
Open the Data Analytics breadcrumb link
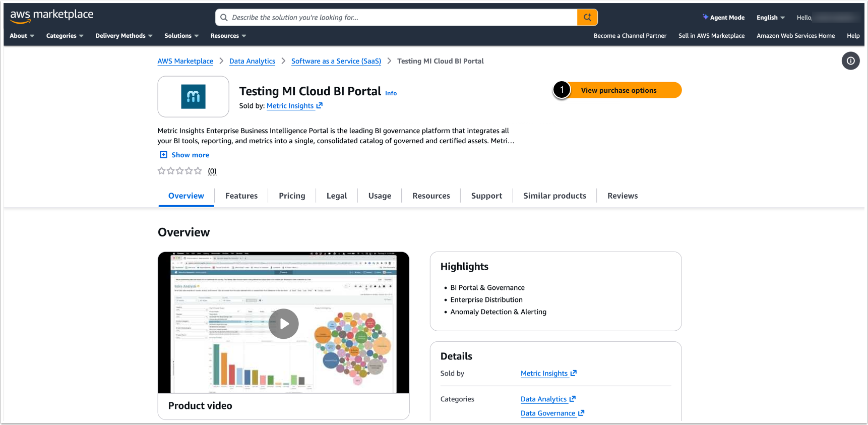pos(252,61)
